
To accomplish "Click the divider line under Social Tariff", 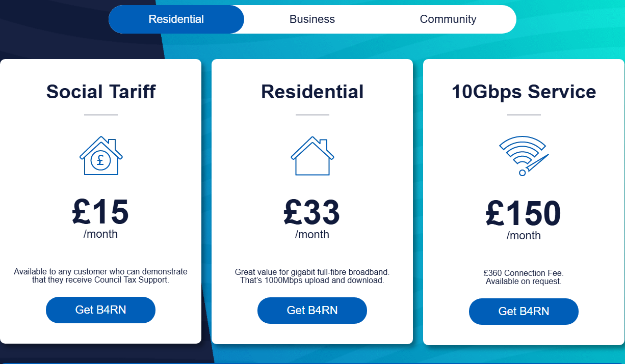I will (x=101, y=115).
